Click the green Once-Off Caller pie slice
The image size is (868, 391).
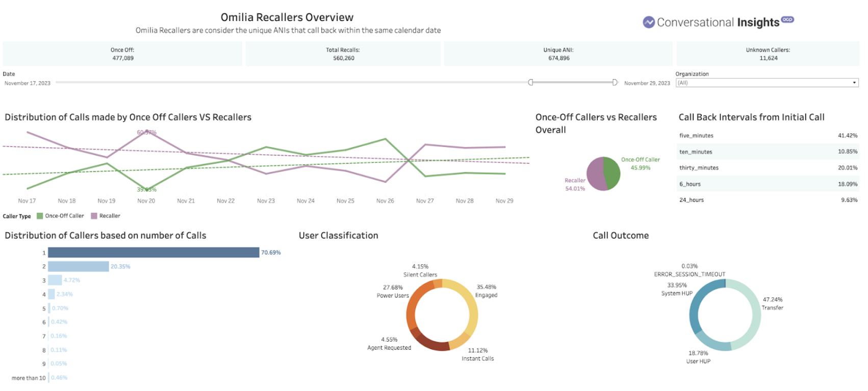(612, 173)
